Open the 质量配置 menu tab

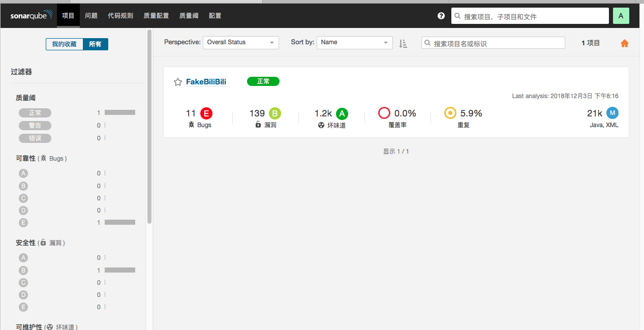pos(156,16)
